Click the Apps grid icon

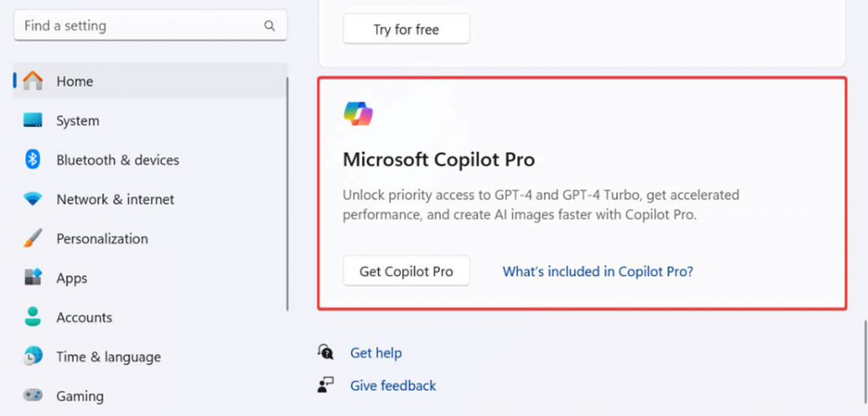point(33,278)
